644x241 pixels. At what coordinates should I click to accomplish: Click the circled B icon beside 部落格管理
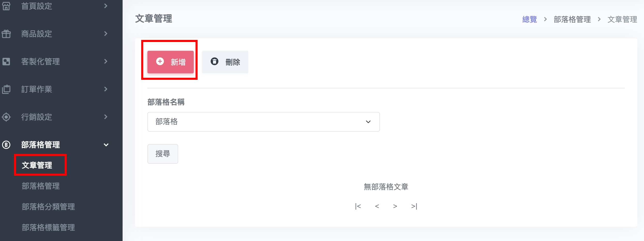coord(6,145)
